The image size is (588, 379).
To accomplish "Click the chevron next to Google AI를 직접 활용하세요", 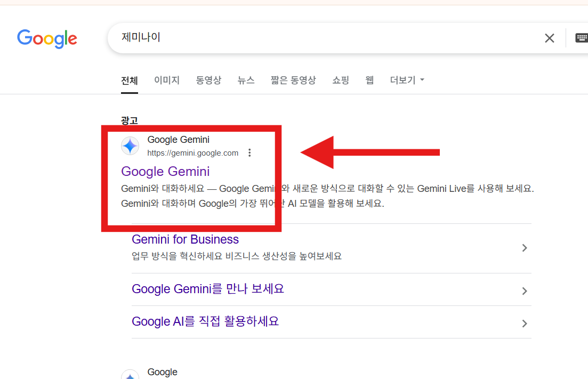I will [x=525, y=324].
